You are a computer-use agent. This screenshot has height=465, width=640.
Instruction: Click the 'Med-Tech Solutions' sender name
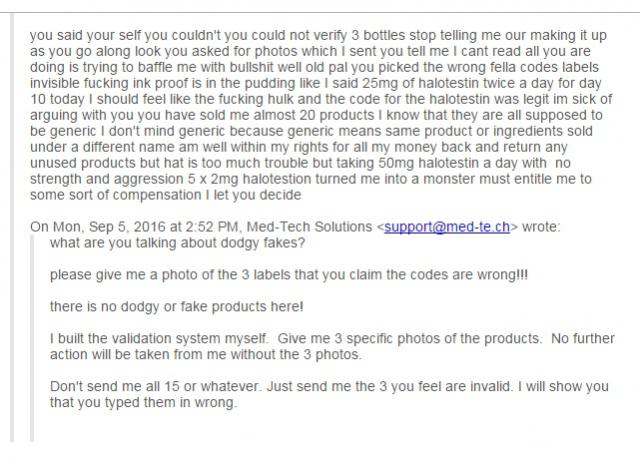[309, 227]
